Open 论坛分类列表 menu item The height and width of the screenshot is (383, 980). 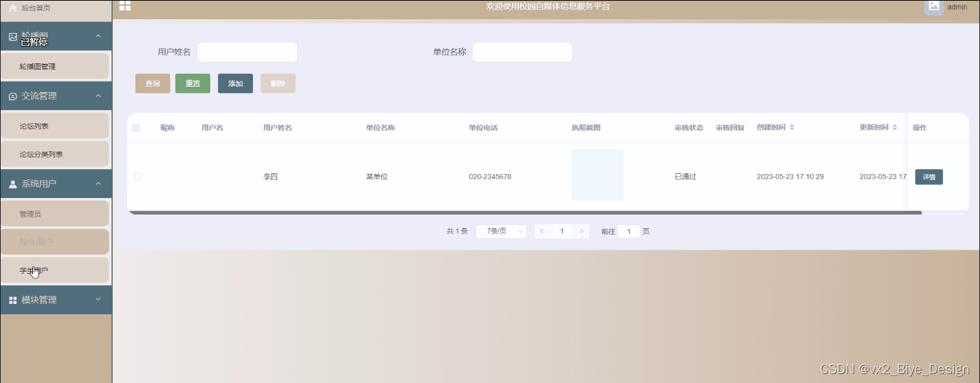[x=55, y=155]
